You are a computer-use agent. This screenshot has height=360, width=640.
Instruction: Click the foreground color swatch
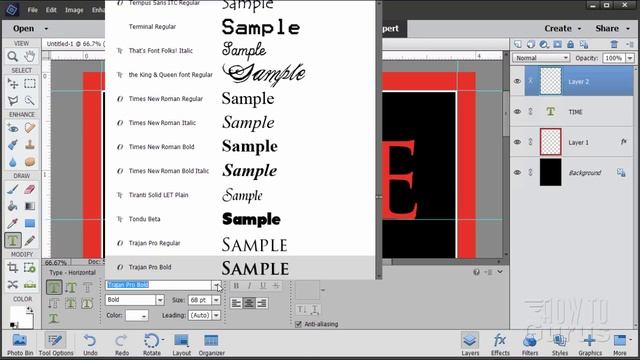coord(19,315)
